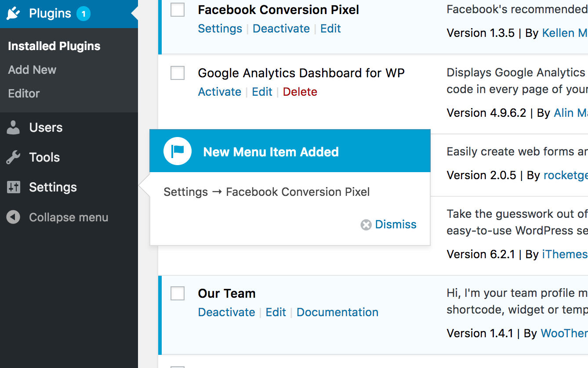Open the Installed Plugins submenu item
Image resolution: width=588 pixels, height=368 pixels.
click(x=54, y=46)
